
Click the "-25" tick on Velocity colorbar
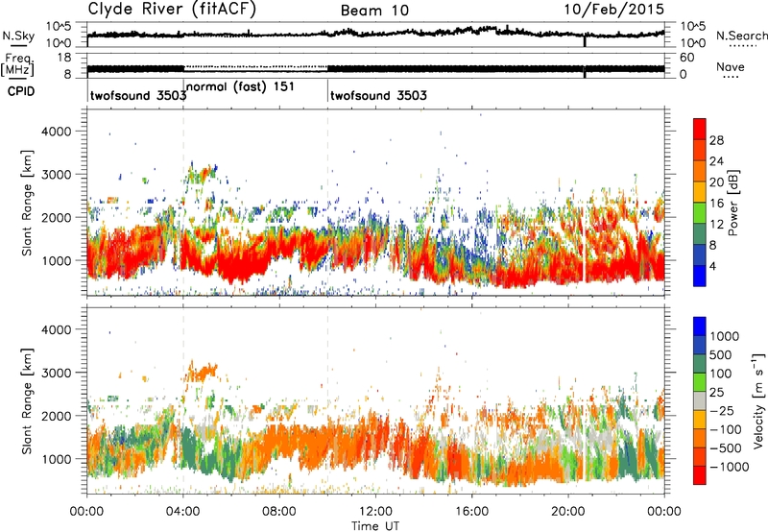click(721, 410)
